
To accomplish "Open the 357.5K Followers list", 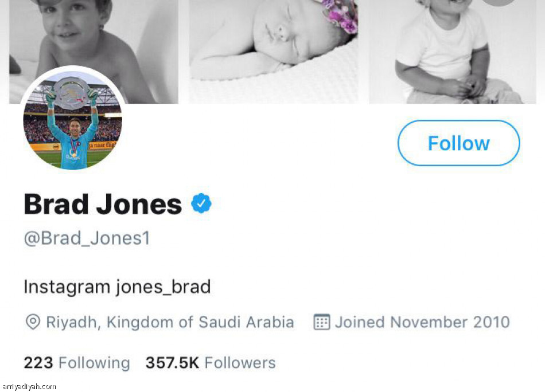I will pyautogui.click(x=211, y=363).
